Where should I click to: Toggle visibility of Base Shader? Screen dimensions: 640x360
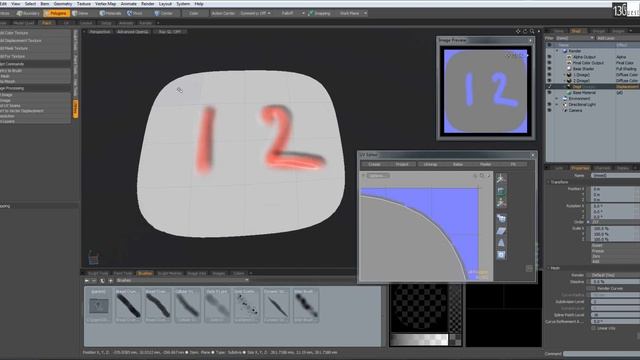549,69
